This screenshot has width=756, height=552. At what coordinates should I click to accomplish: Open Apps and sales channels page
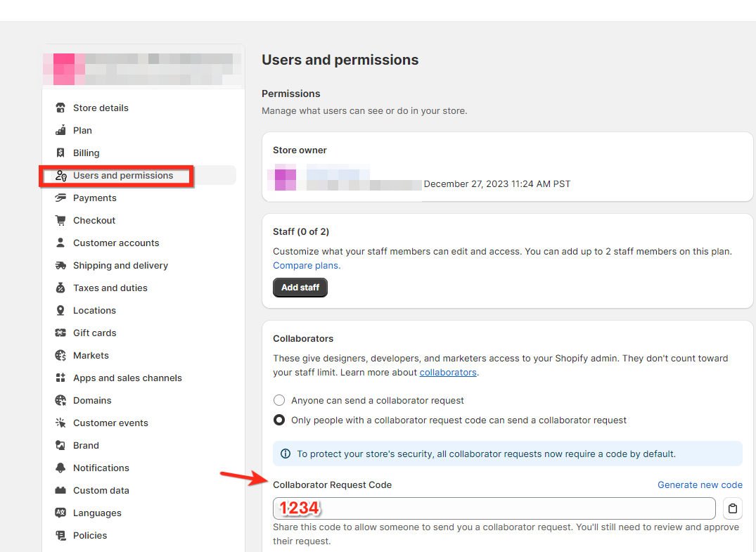click(127, 378)
